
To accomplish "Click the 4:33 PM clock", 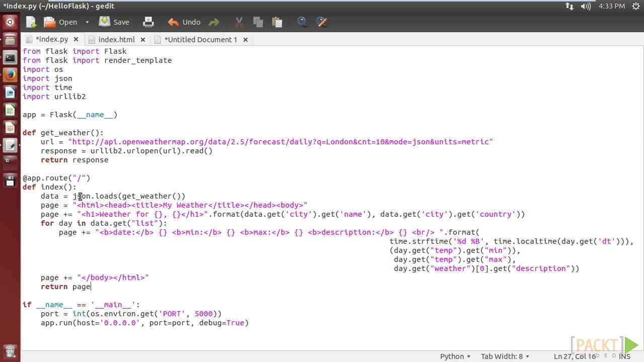I will [x=612, y=7].
